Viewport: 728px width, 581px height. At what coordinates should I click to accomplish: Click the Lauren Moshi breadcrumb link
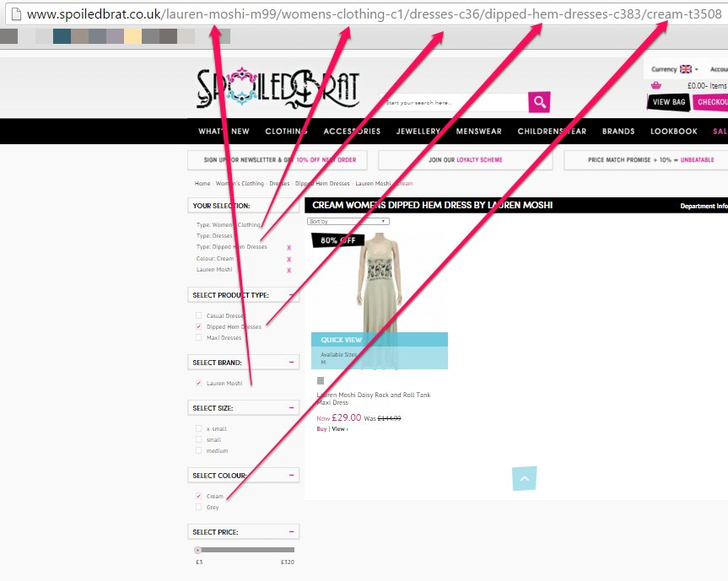click(x=373, y=183)
